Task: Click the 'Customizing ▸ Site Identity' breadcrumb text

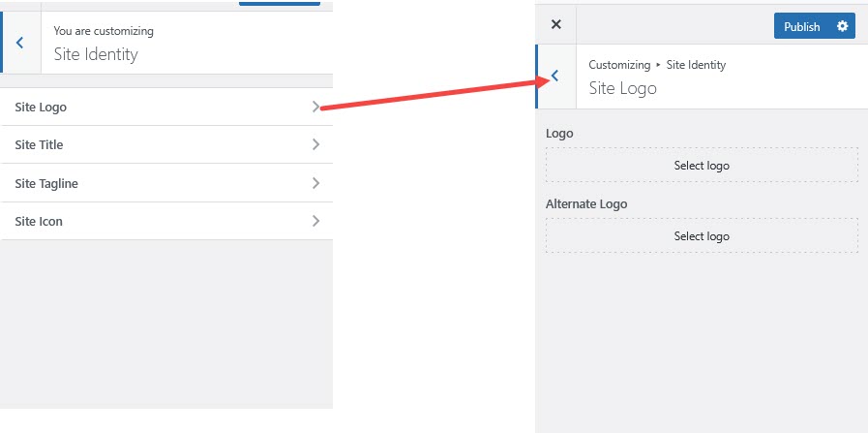Action: click(x=657, y=65)
